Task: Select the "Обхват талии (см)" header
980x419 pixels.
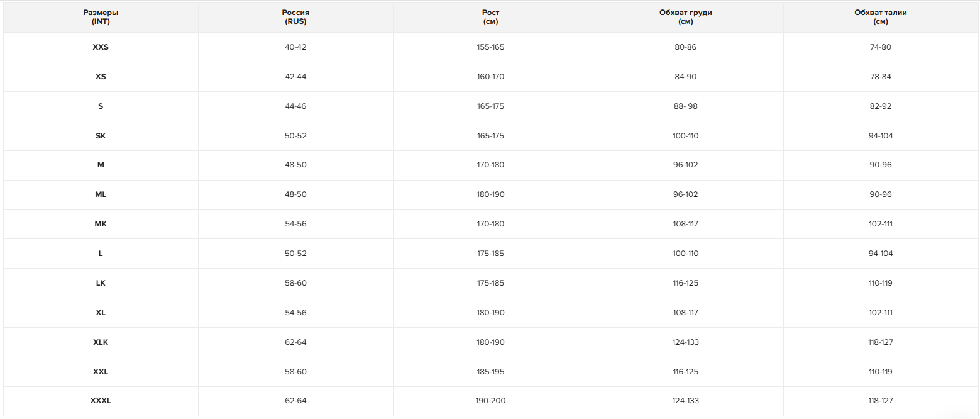Action: pyautogui.click(x=880, y=17)
